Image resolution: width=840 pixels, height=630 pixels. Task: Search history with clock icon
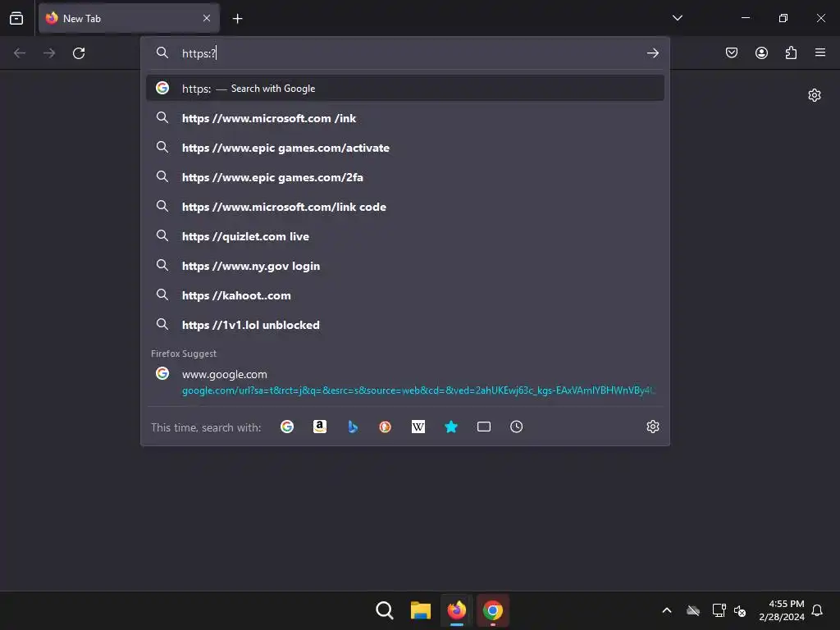517,427
